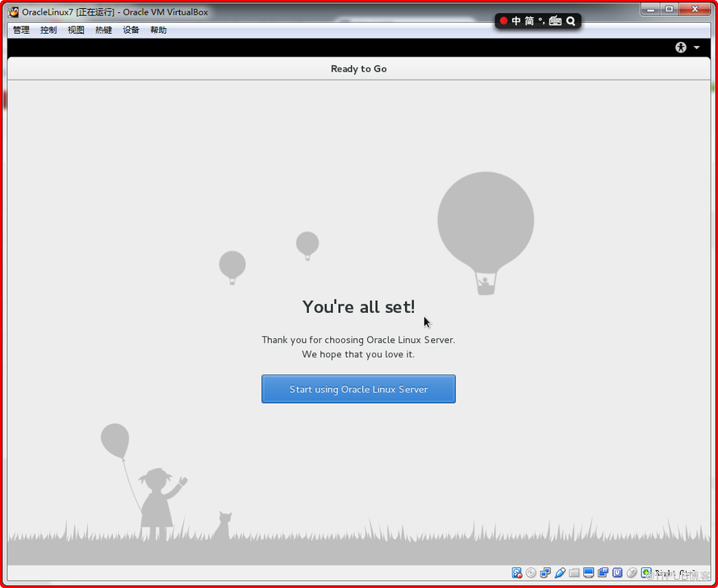This screenshot has height=588, width=718.
Task: Click Start using Oracle Linux Server button
Action: [358, 389]
